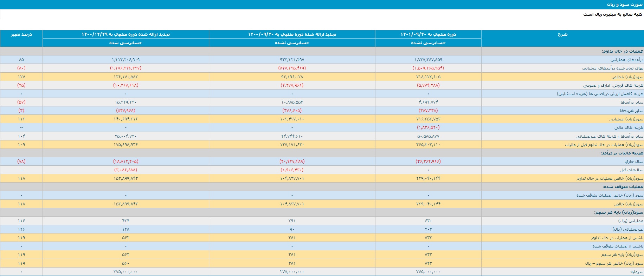644x277 pixels.
Task: Click the درصد تغییر column header
Action: pos(21,34)
